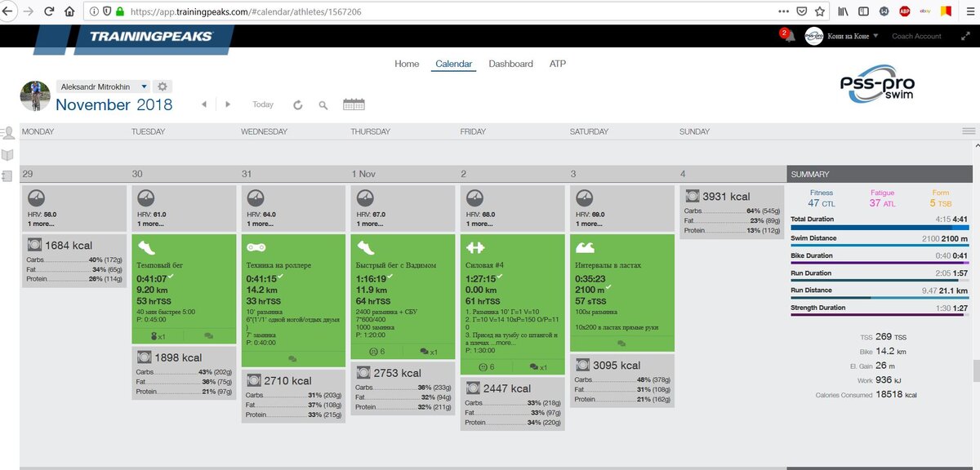
Task: Select the Calendar tab
Action: (x=453, y=64)
